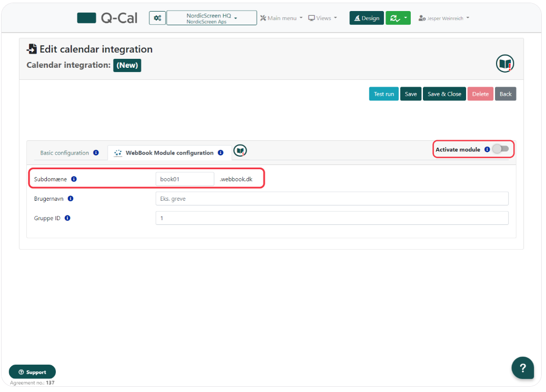Screen dimensions: 546x392
Task: Click the Back button
Action: [505, 94]
